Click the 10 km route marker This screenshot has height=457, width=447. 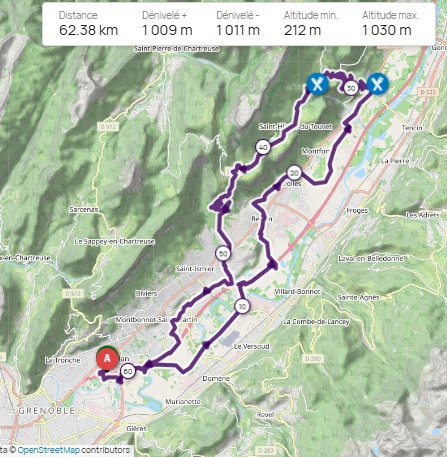click(242, 306)
